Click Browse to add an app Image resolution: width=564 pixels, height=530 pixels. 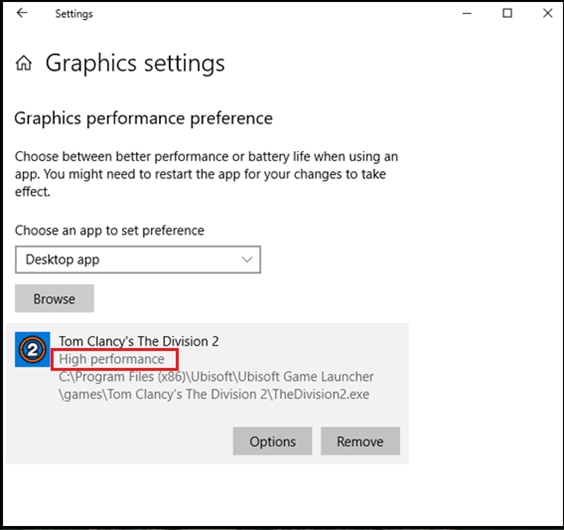(54, 298)
